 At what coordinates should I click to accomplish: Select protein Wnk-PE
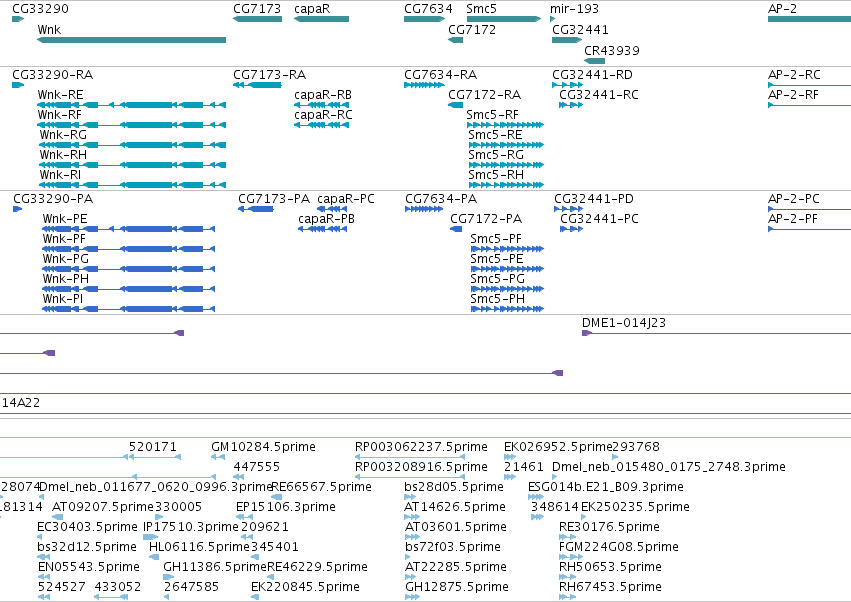point(129,229)
